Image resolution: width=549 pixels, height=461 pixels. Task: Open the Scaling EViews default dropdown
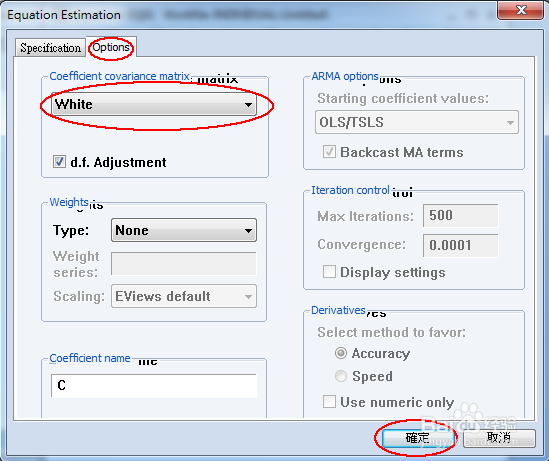184,296
